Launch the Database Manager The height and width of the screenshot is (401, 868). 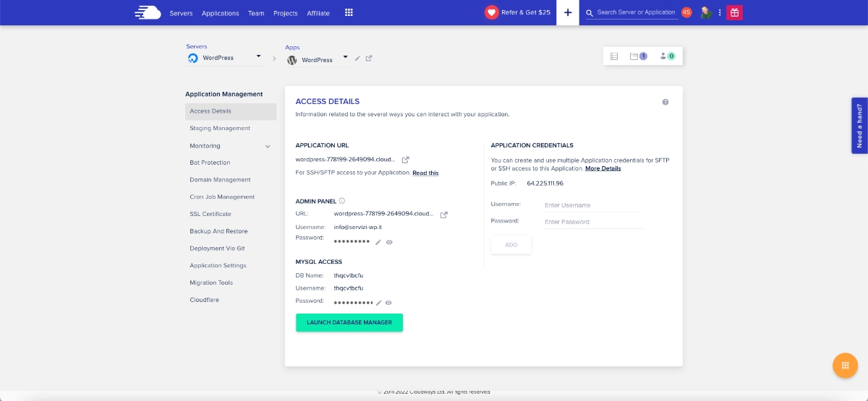349,322
